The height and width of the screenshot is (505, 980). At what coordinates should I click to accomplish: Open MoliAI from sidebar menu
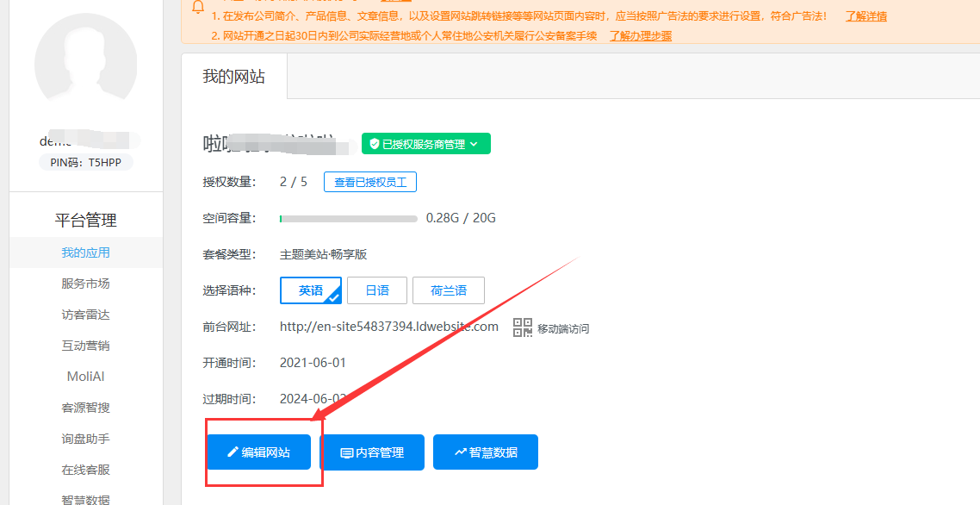point(85,377)
